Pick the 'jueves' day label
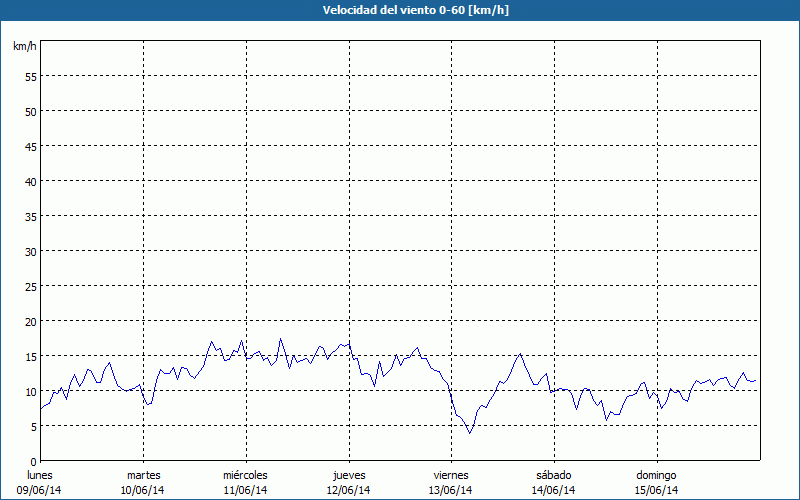Viewport: 800px width, 500px height. pos(349,475)
